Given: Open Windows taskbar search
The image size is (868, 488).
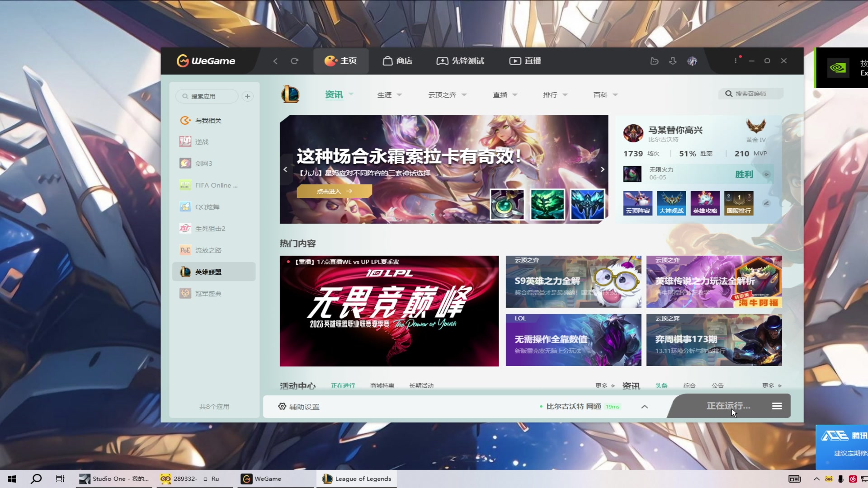Looking at the screenshot, I should coord(36,479).
